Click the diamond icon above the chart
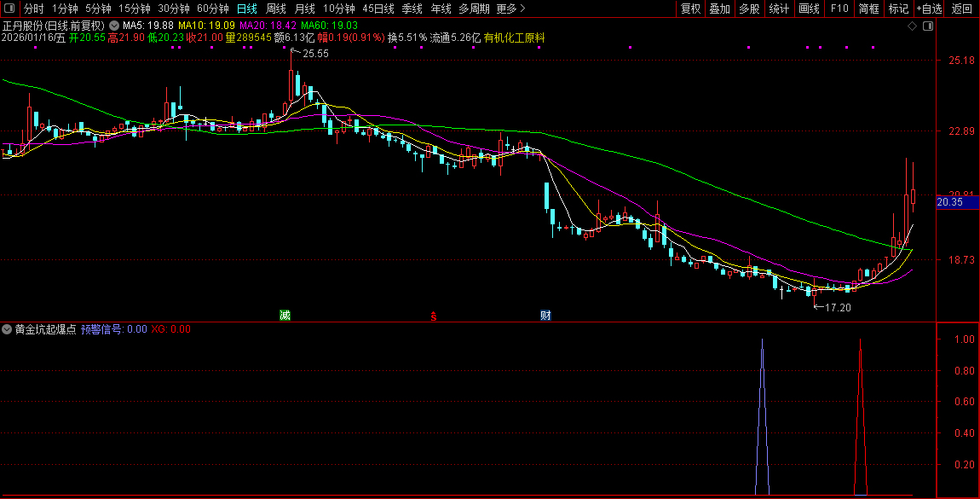The image size is (980, 499). (912, 26)
